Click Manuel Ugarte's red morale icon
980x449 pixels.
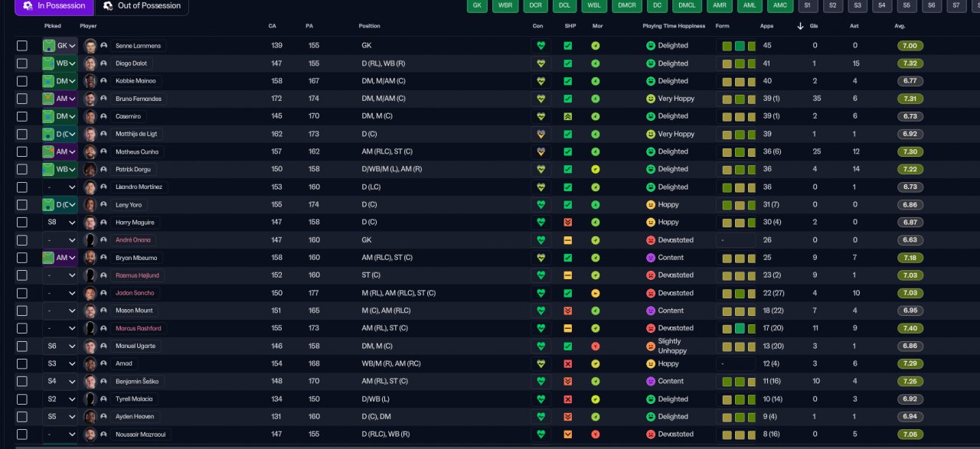[595, 346]
